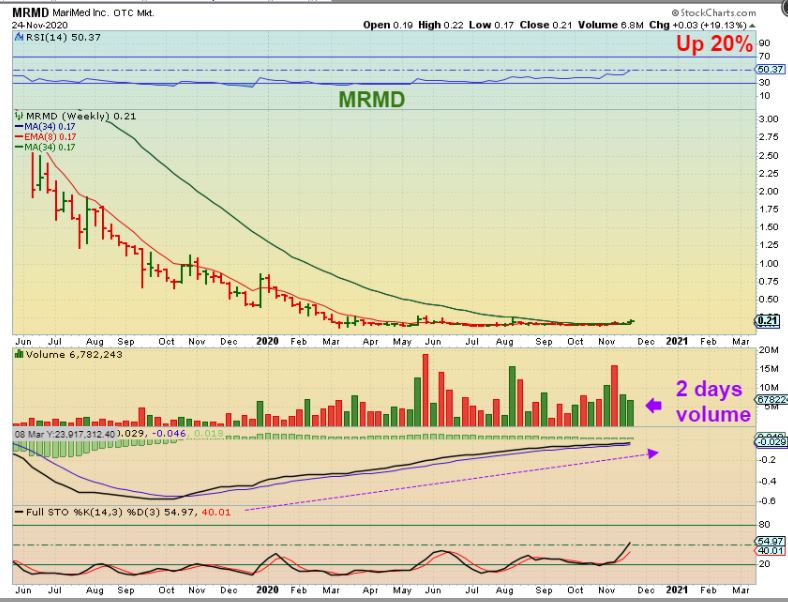Select the bold MRMD ticker in the header
788x602 pixels.
coord(30,13)
